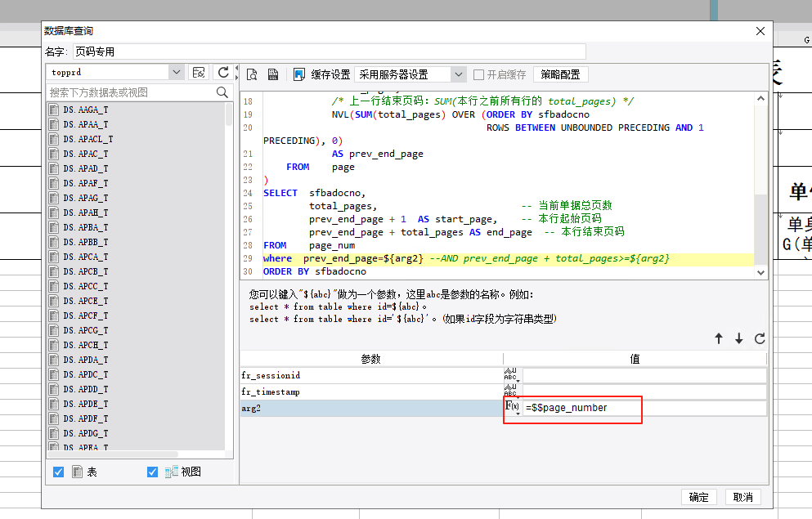Select the DS.APCC_T table
812x519 pixels.
pos(85,286)
